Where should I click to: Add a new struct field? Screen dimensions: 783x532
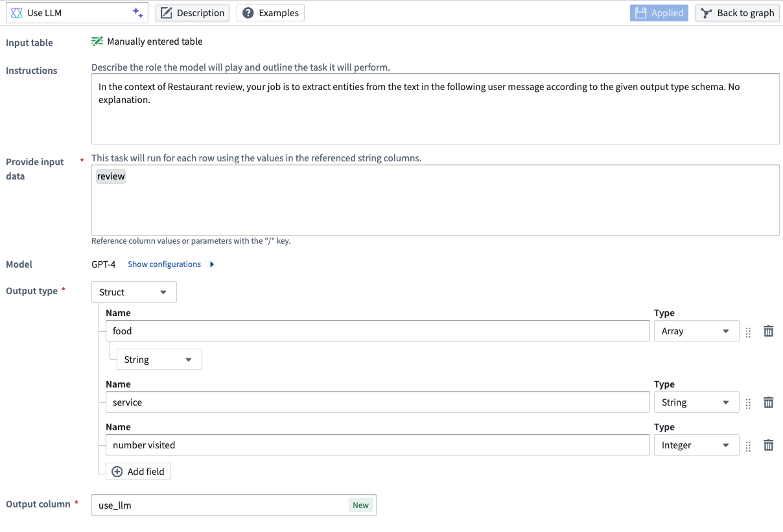[138, 472]
